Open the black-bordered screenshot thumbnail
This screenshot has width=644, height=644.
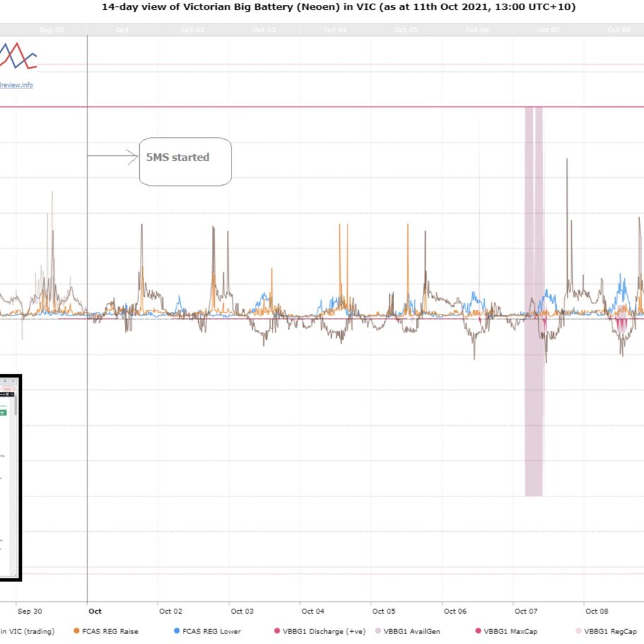(x=11, y=477)
